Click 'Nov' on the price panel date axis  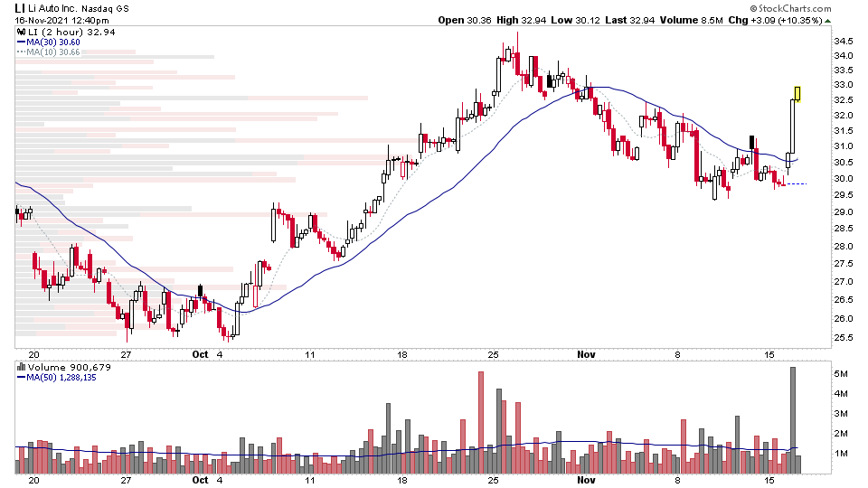586,354
